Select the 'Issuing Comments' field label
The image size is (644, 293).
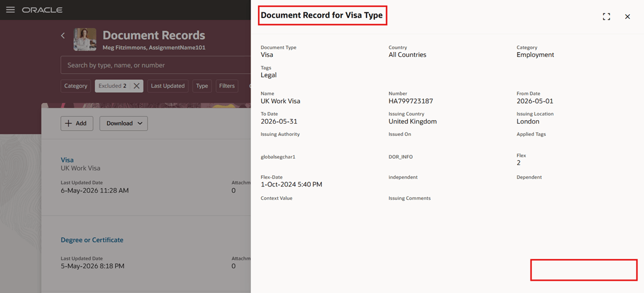409,198
